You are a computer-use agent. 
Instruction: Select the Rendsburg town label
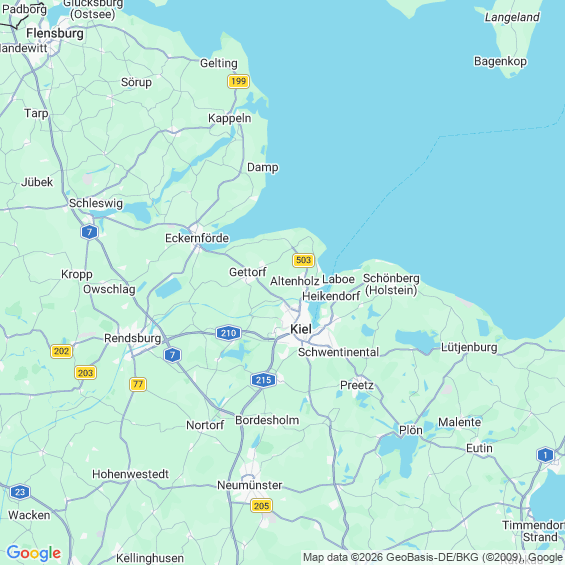pos(133,338)
